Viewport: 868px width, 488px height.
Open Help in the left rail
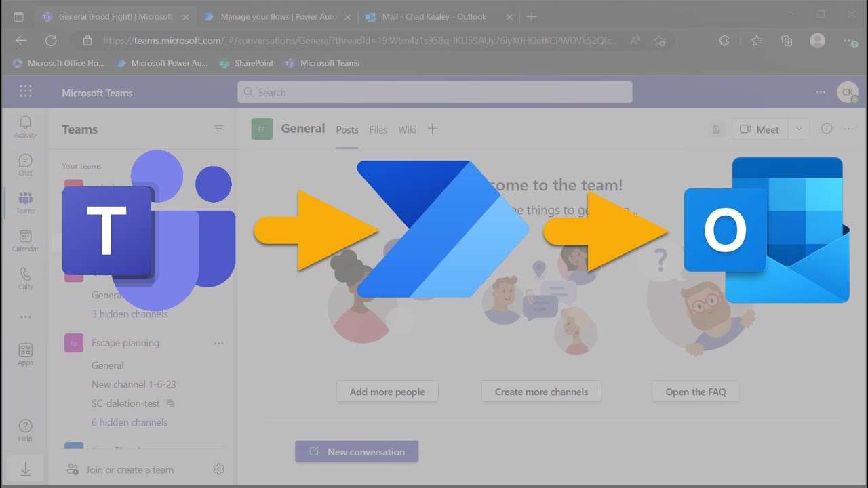(x=25, y=430)
